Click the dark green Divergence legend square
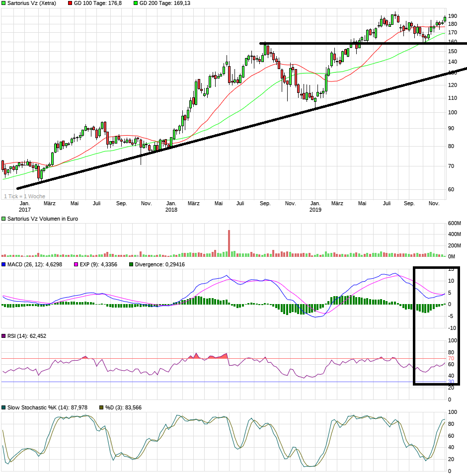 (x=131, y=264)
